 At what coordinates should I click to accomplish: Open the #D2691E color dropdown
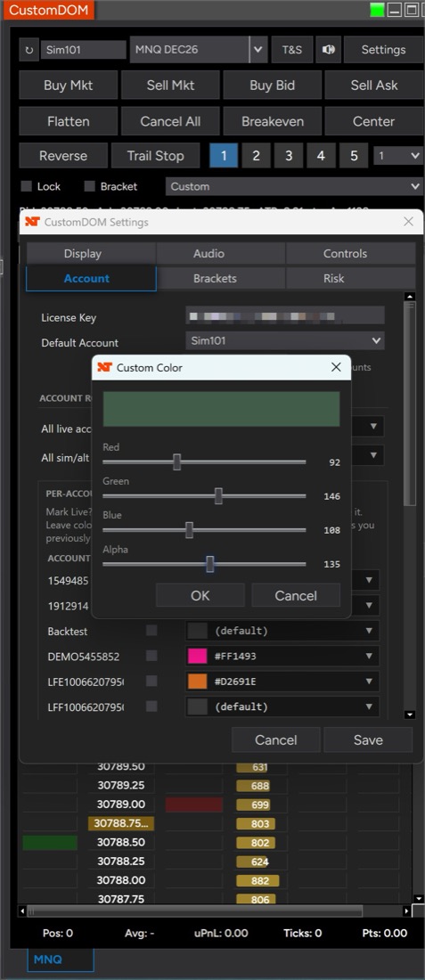point(282,681)
